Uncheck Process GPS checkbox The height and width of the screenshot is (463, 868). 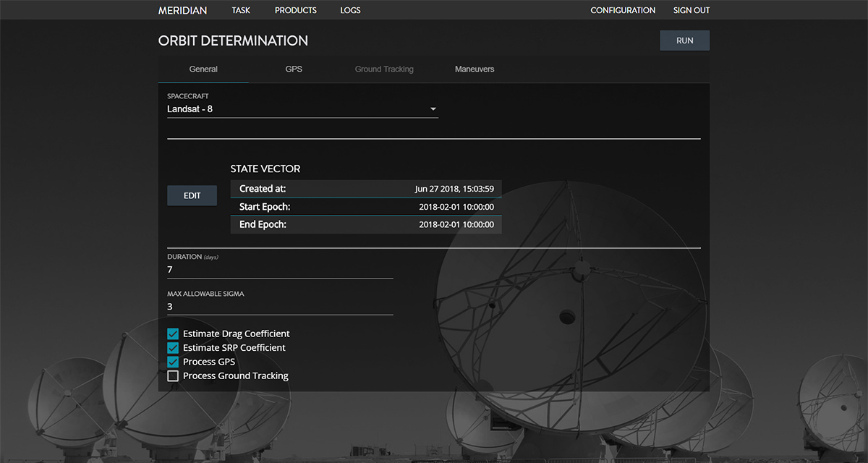pos(173,362)
